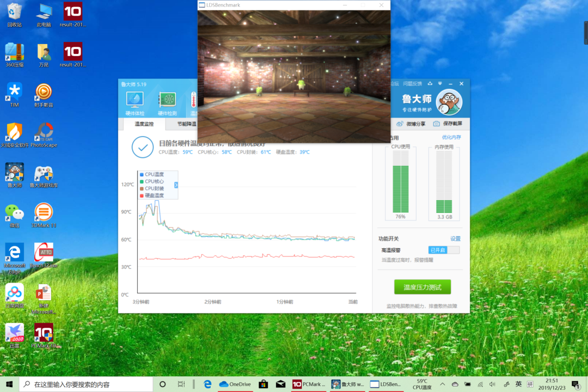Click the 问题反馈 feedback link
Image resolution: width=588 pixels, height=392 pixels.
(412, 84)
